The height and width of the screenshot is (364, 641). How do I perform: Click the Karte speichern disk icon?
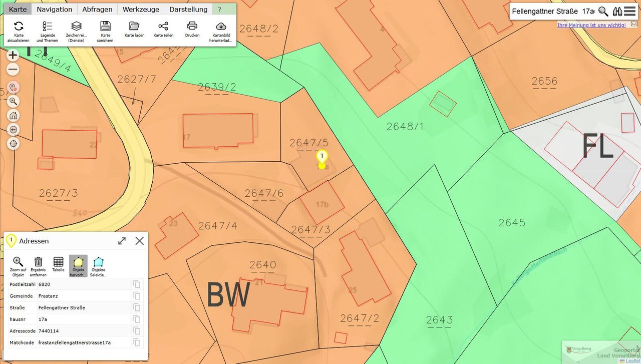105,27
